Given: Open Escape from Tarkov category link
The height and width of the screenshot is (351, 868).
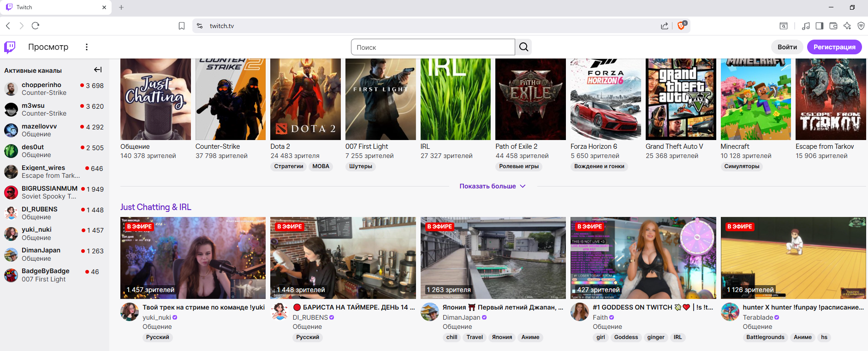Looking at the screenshot, I should tap(825, 146).
